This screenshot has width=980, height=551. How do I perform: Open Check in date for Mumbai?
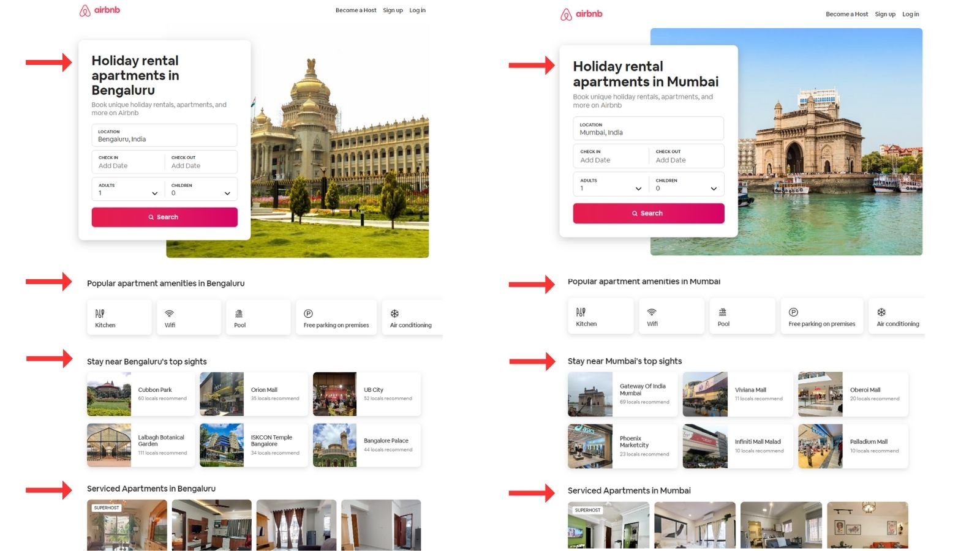[x=611, y=156]
